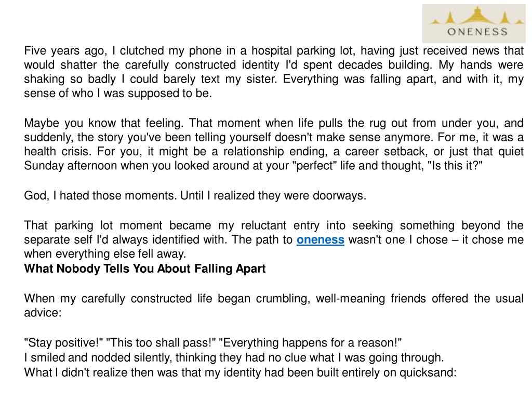Click the word "advice:" before the quotes

[43, 312]
